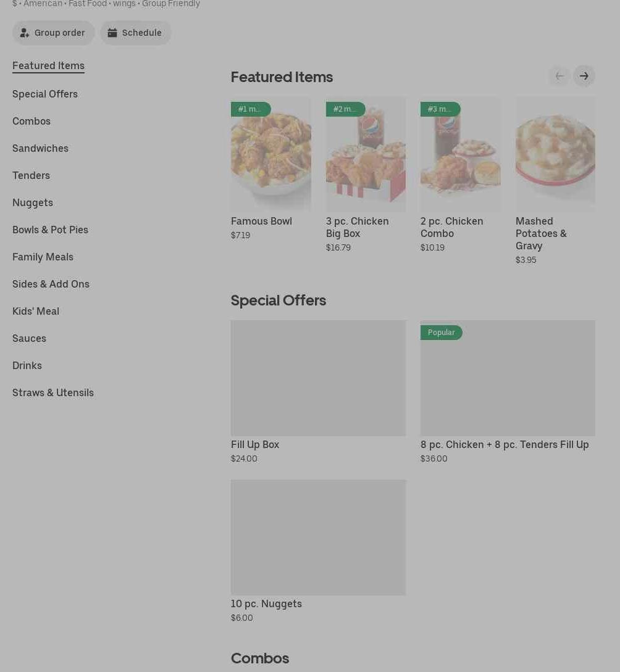
Task: Open Family Meals category
Action: (43, 257)
